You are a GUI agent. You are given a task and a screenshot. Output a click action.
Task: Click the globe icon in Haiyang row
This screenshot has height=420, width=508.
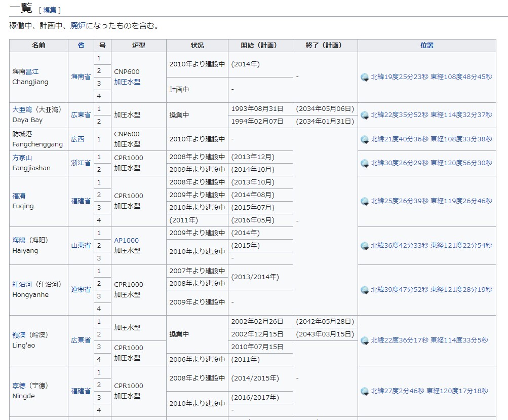pyautogui.click(x=365, y=246)
